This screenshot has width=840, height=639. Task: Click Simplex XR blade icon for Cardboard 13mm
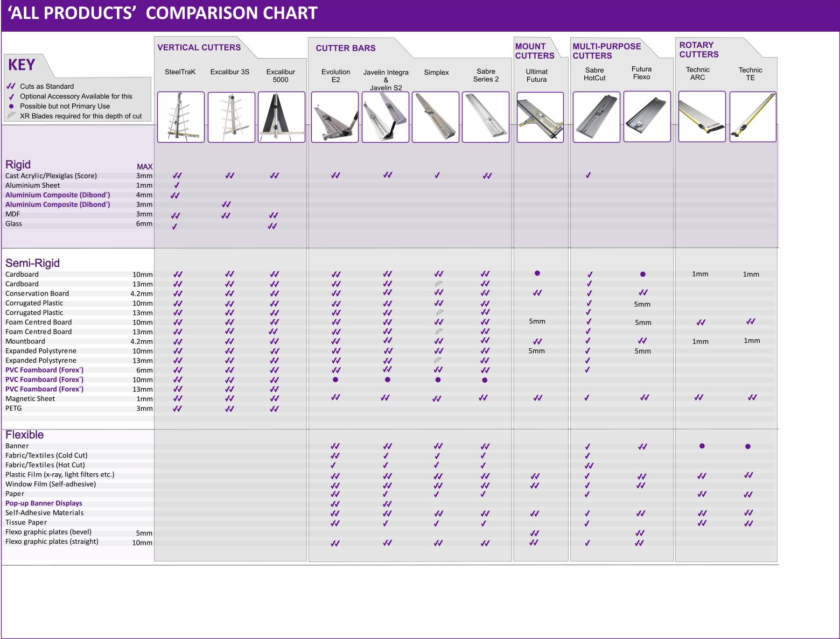[439, 283]
